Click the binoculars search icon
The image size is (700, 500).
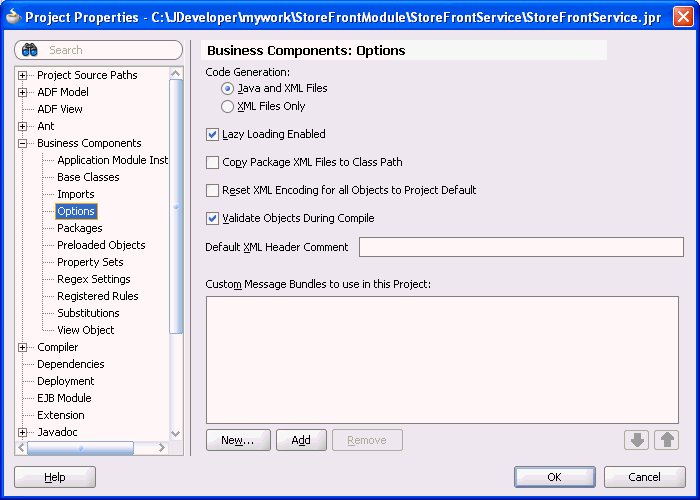pos(29,50)
